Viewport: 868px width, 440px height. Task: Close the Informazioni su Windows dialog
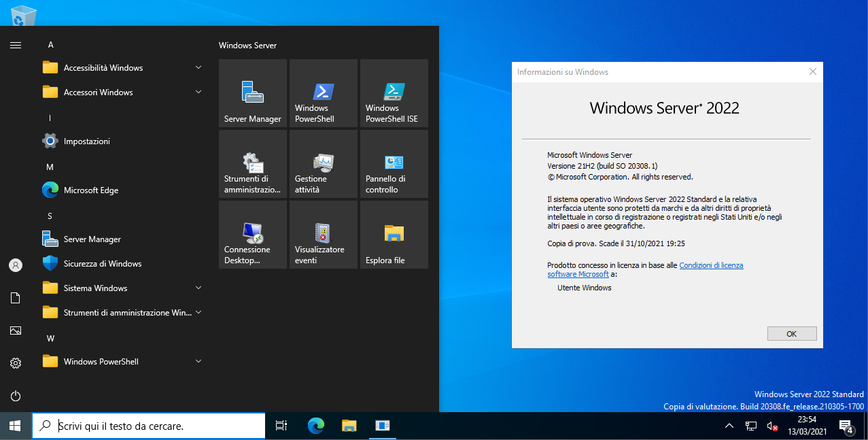click(812, 71)
